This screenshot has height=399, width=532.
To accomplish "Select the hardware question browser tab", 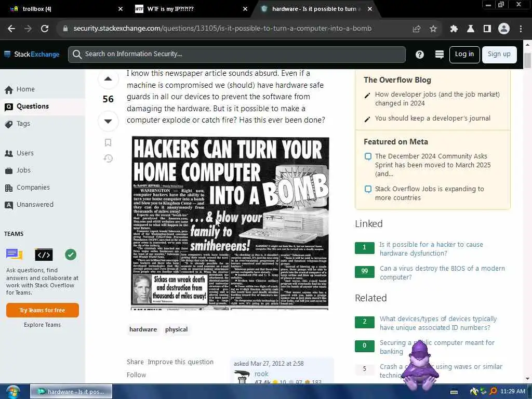I will (315, 9).
